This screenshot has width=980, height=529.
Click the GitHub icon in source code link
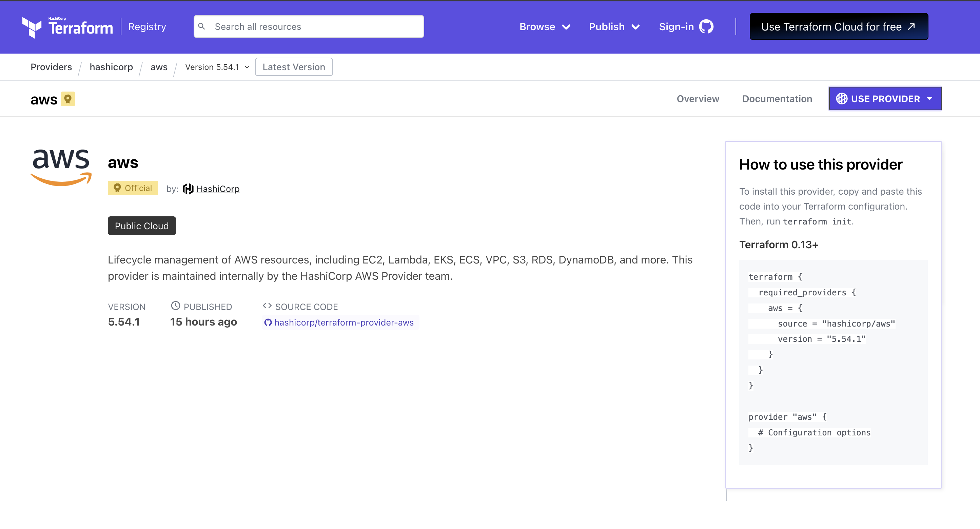[268, 322]
